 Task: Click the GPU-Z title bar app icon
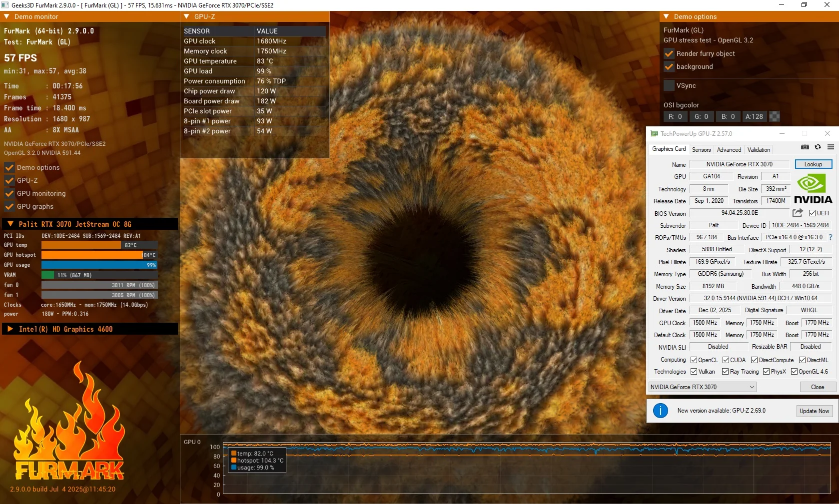[x=654, y=134]
